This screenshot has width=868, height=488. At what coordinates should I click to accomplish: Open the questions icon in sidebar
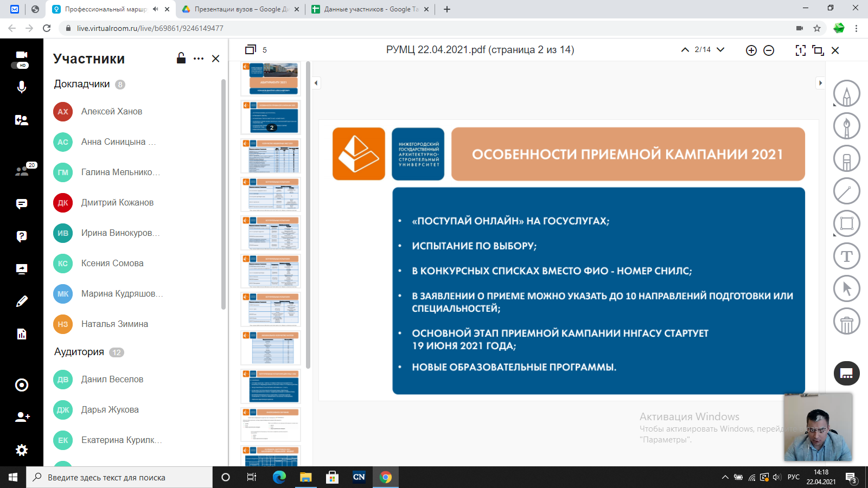tap(22, 236)
